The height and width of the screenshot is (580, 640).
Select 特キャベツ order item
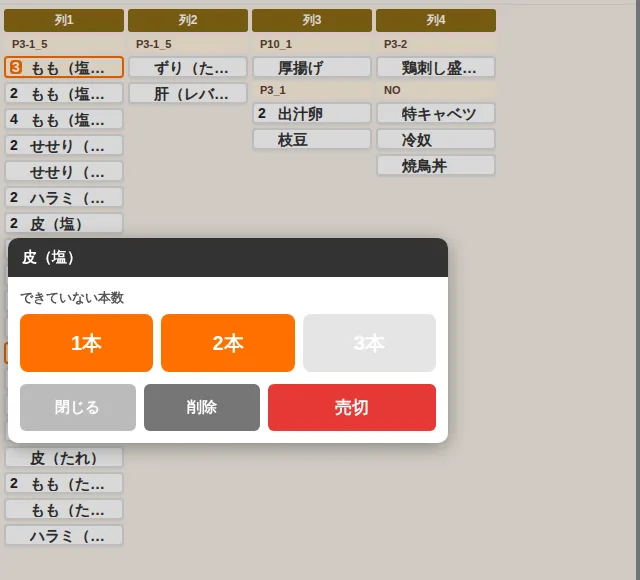[436, 113]
